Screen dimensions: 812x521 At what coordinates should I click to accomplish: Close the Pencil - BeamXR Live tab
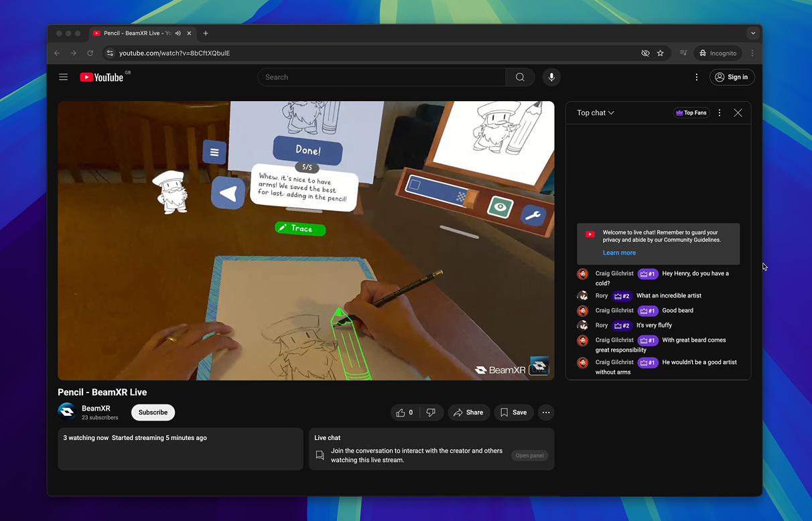tap(190, 33)
